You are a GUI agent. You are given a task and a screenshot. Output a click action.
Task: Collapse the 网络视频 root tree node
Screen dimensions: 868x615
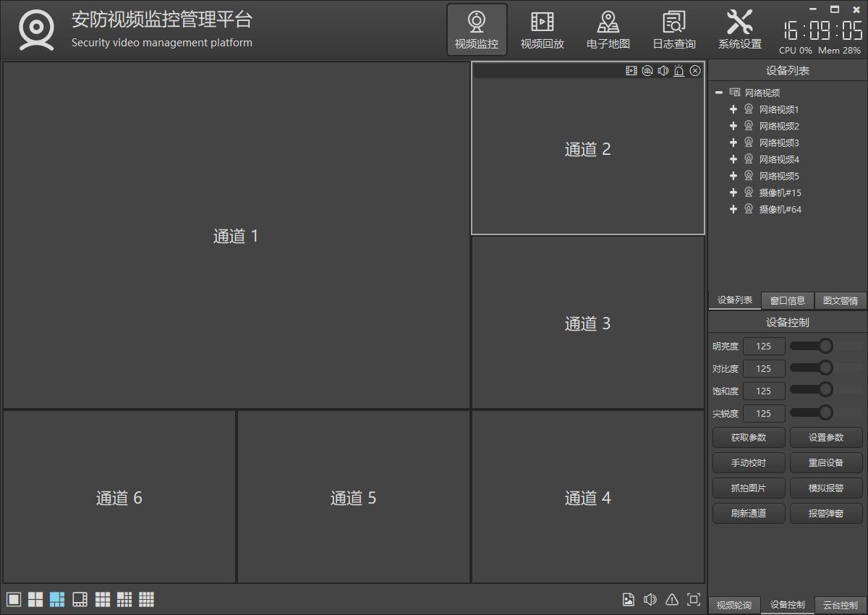point(719,93)
